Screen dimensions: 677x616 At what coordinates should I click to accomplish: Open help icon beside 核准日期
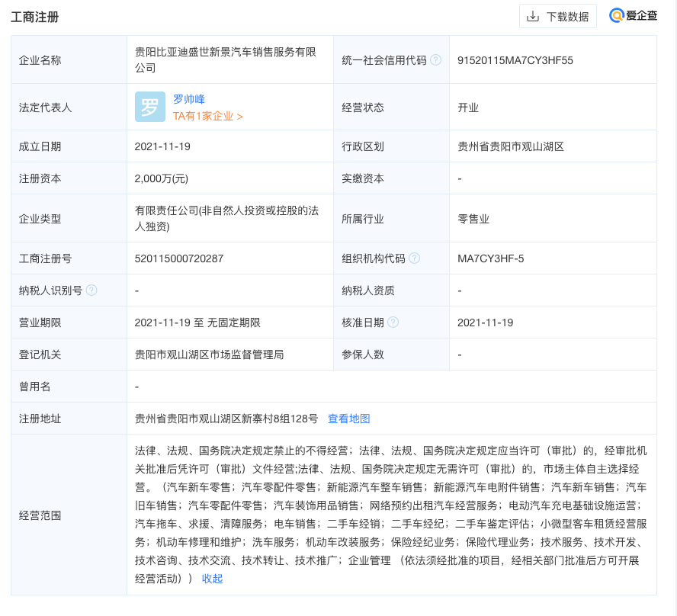(393, 322)
